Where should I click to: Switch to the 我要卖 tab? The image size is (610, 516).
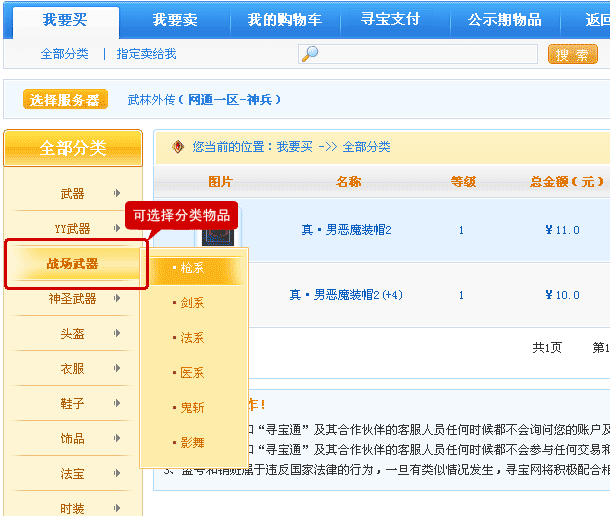pyautogui.click(x=174, y=21)
